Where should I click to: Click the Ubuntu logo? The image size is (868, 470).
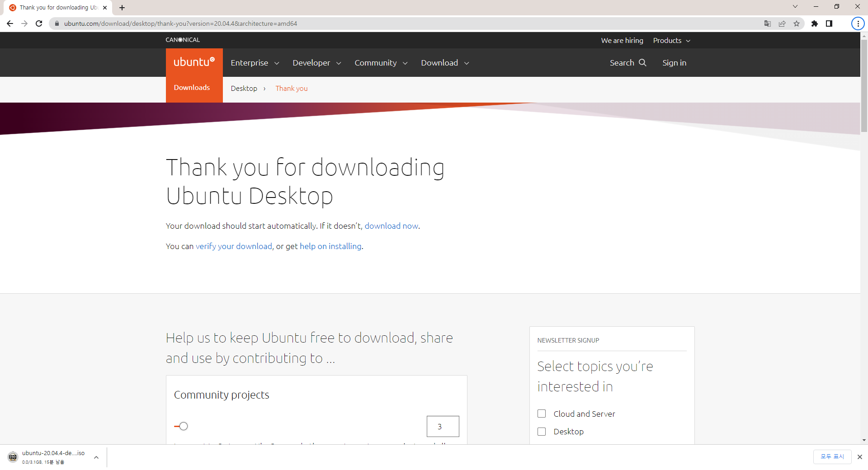coord(194,62)
